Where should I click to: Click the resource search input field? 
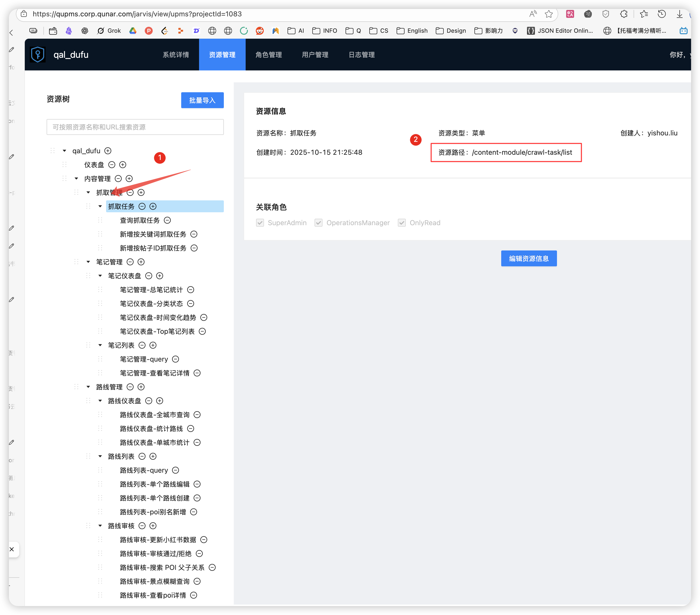(135, 127)
